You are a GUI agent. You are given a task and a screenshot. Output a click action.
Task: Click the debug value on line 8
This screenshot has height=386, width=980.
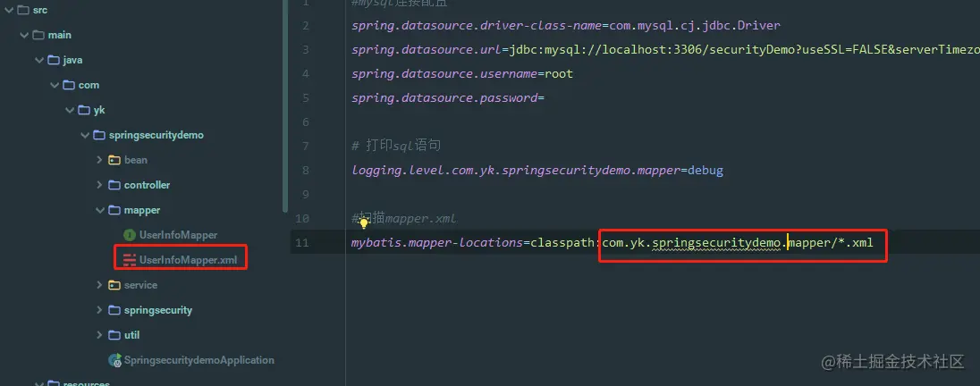coord(705,170)
